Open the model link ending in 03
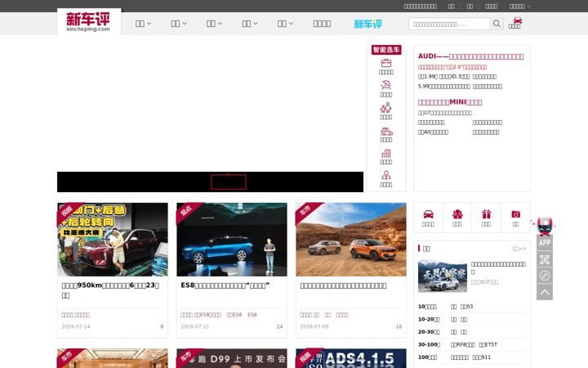Viewport: 588px width, 368px height. tap(466, 307)
